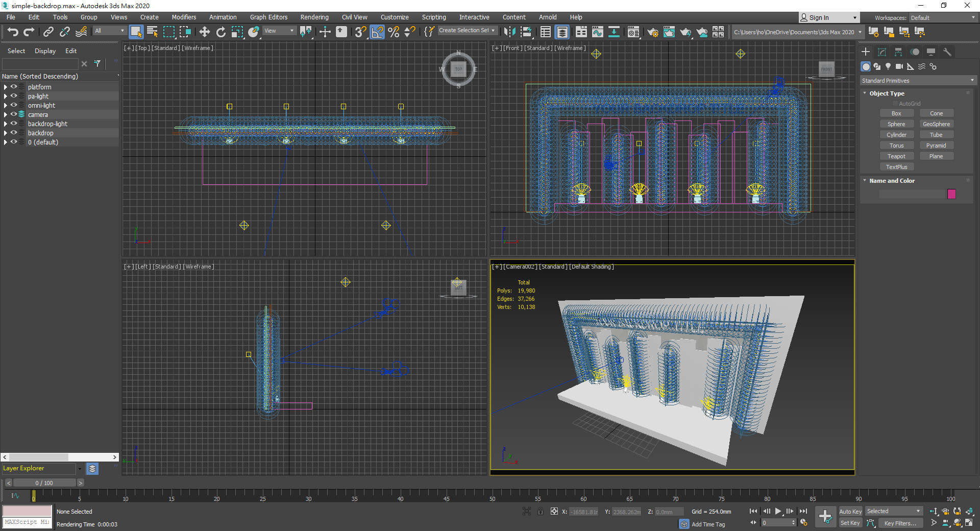Hide the platform layer eye icon
This screenshot has width=980, height=531.
(x=14, y=87)
